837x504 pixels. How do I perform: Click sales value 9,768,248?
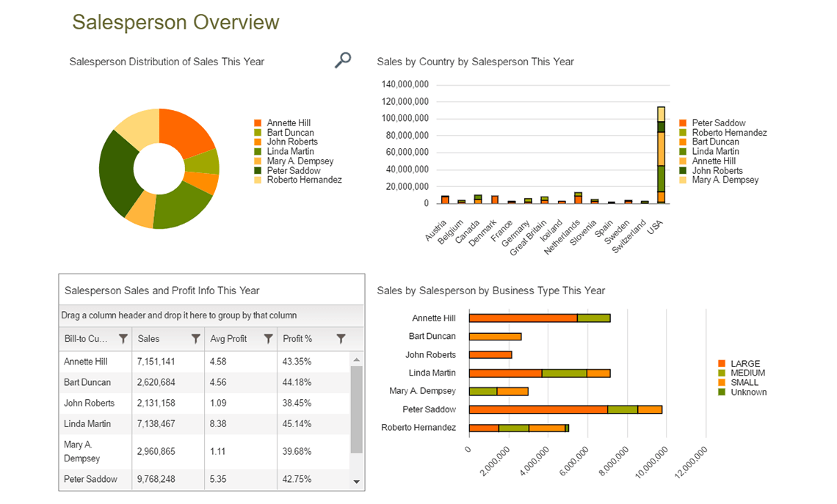coord(156,479)
